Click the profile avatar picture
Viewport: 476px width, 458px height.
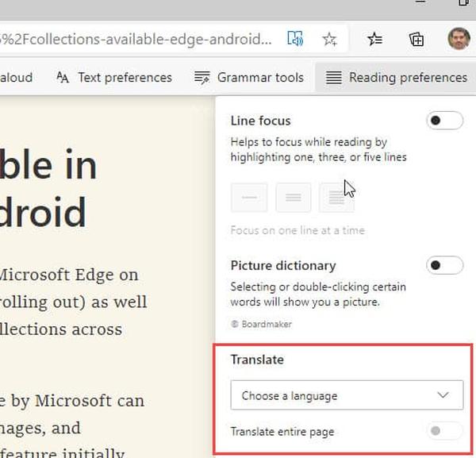click(x=459, y=38)
